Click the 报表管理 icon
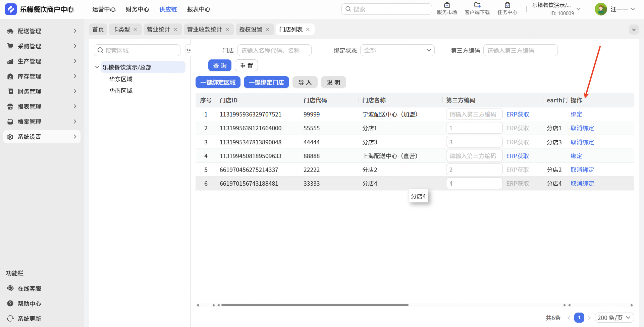This screenshot has width=644, height=327. coord(10,106)
